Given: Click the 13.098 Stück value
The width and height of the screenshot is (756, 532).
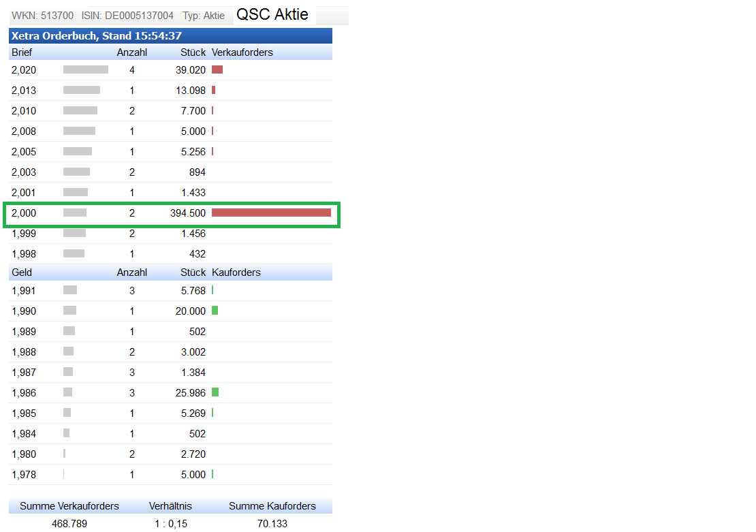Looking at the screenshot, I should click(x=191, y=90).
